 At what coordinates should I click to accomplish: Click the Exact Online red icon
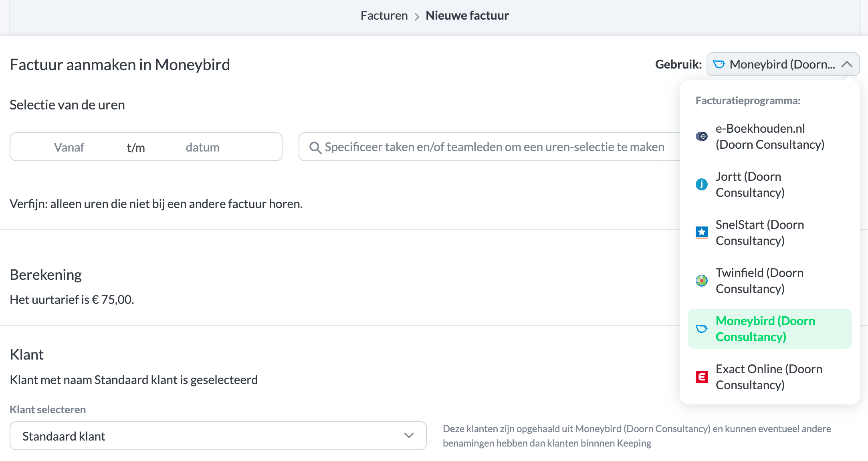[x=701, y=377]
